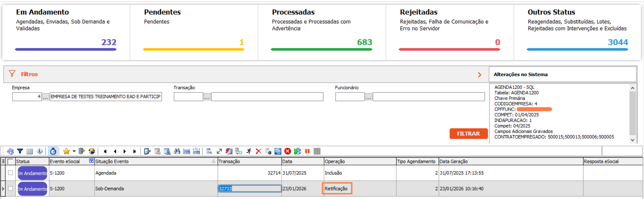
Task: Toggle select-all checkbox in grid header
Action: coord(11,161)
